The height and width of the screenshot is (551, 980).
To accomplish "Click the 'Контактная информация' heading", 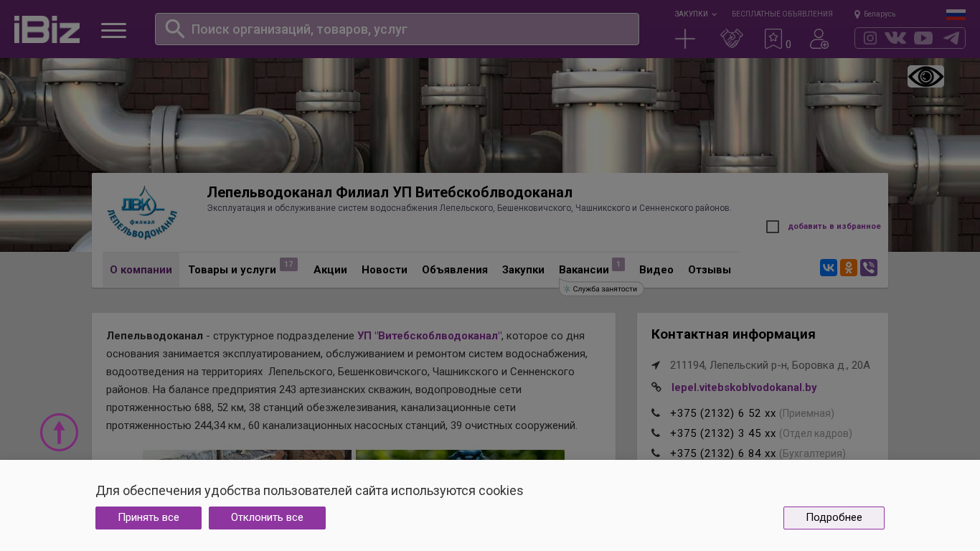I will [x=733, y=334].
